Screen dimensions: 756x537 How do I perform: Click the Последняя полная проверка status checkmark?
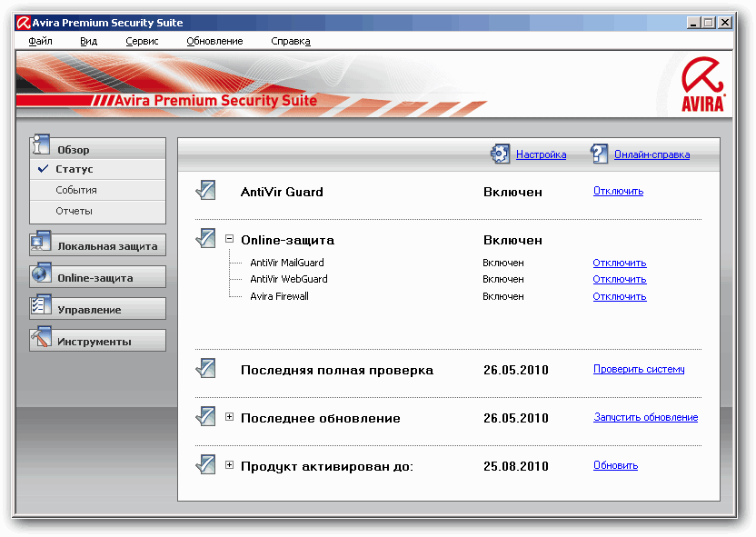(205, 369)
